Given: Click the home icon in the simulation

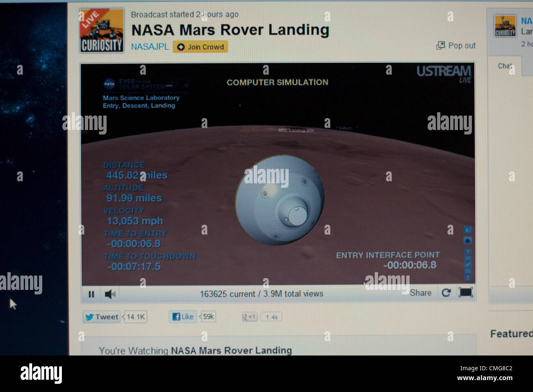Looking at the screenshot, I should click(467, 240).
